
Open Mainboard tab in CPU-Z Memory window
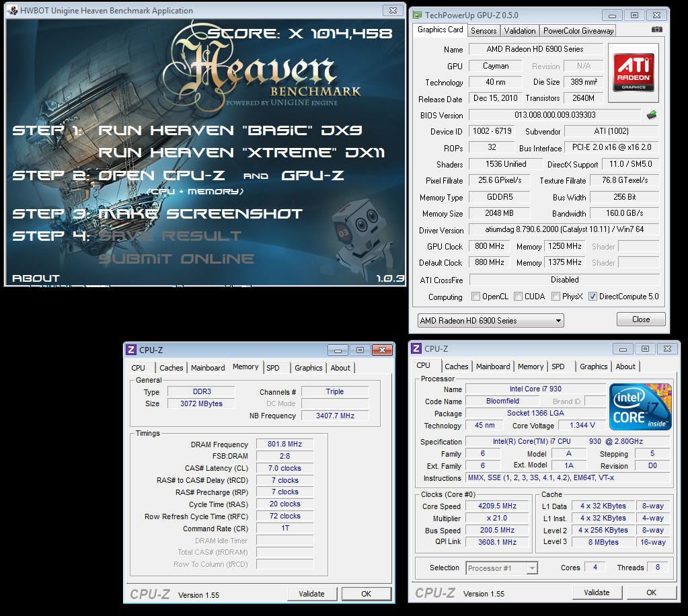pyautogui.click(x=208, y=368)
